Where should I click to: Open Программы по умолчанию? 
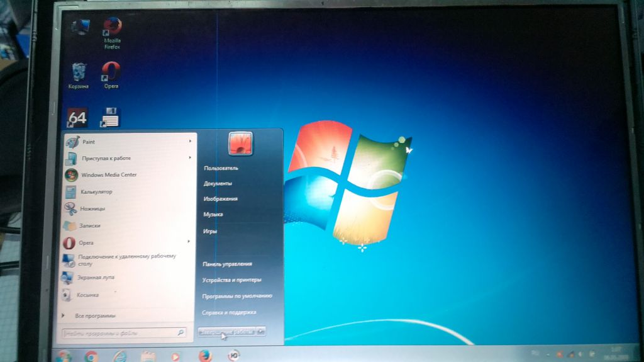237,296
